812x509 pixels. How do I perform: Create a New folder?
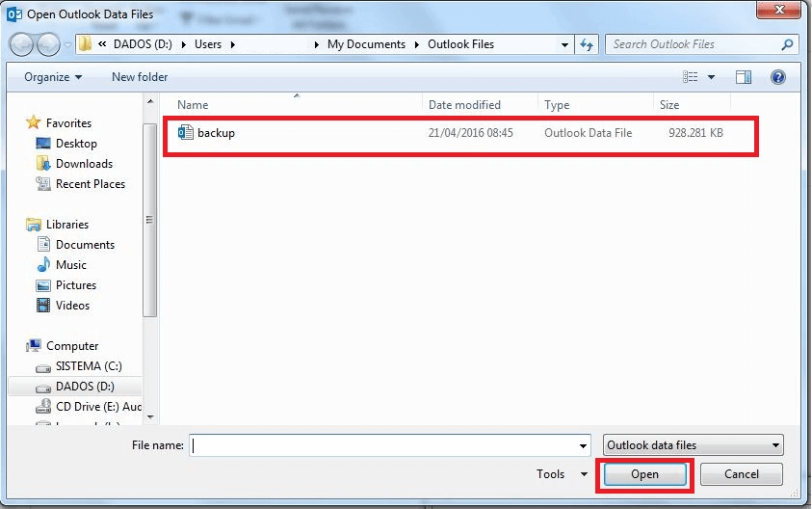tap(140, 77)
